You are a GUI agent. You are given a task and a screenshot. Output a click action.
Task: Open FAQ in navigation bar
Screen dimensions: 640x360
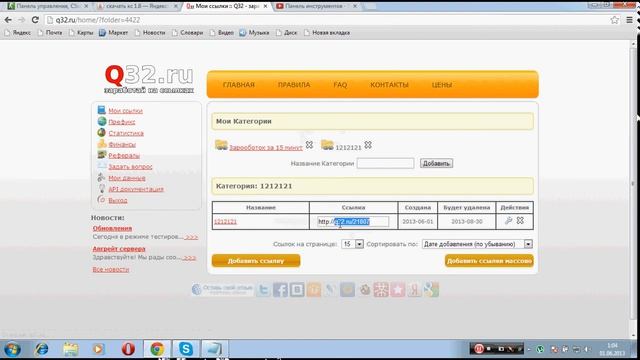(340, 85)
